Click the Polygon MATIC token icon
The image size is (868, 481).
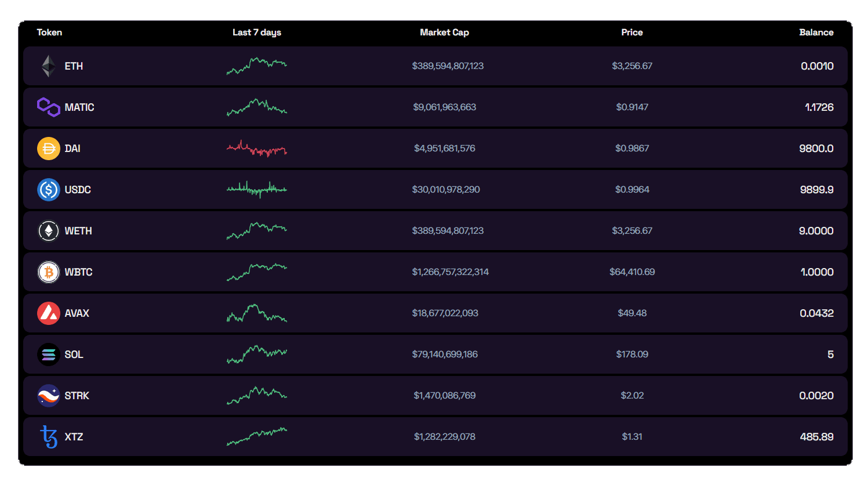49,107
